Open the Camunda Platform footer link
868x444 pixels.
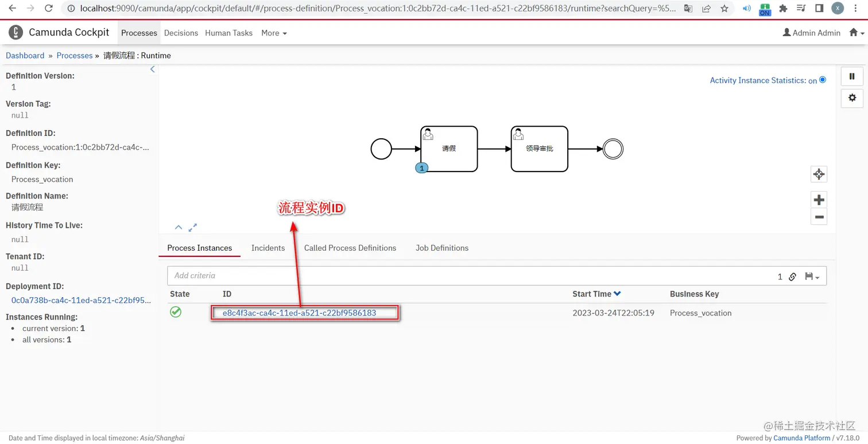(x=802, y=438)
